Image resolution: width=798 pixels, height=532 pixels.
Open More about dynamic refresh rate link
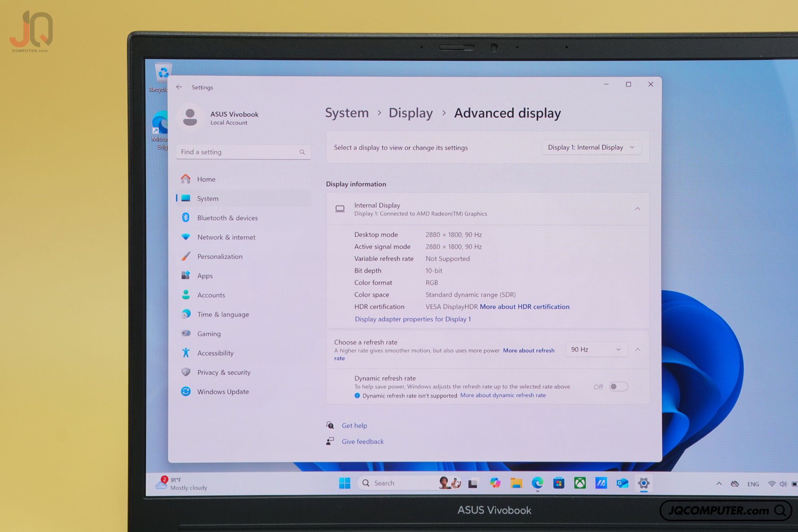(x=503, y=395)
